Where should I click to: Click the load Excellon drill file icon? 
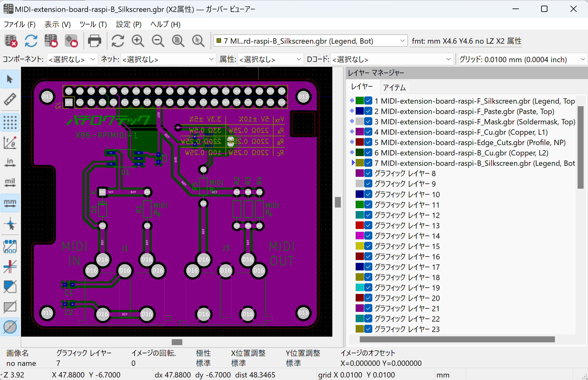[x=71, y=41]
